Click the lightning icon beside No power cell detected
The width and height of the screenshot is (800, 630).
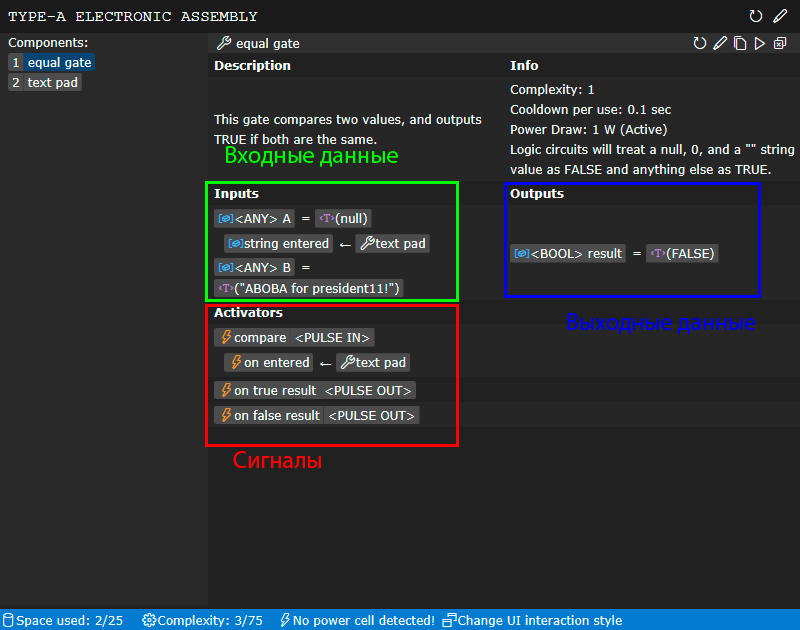[x=285, y=620]
